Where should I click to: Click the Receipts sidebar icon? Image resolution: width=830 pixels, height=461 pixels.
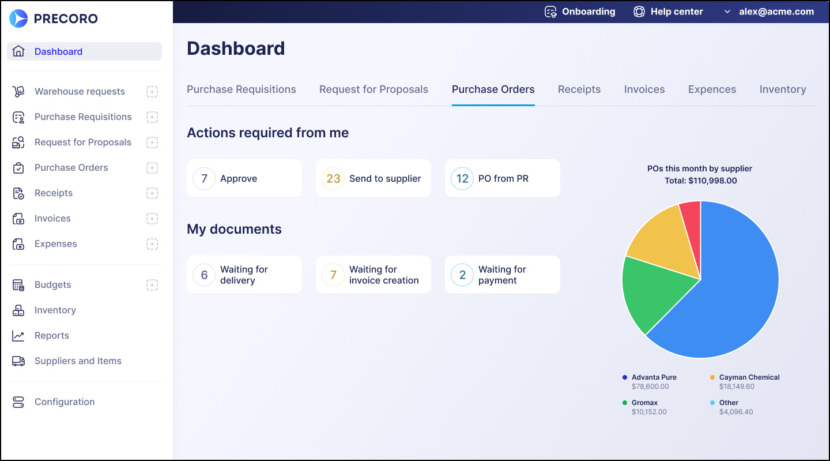[x=19, y=193]
